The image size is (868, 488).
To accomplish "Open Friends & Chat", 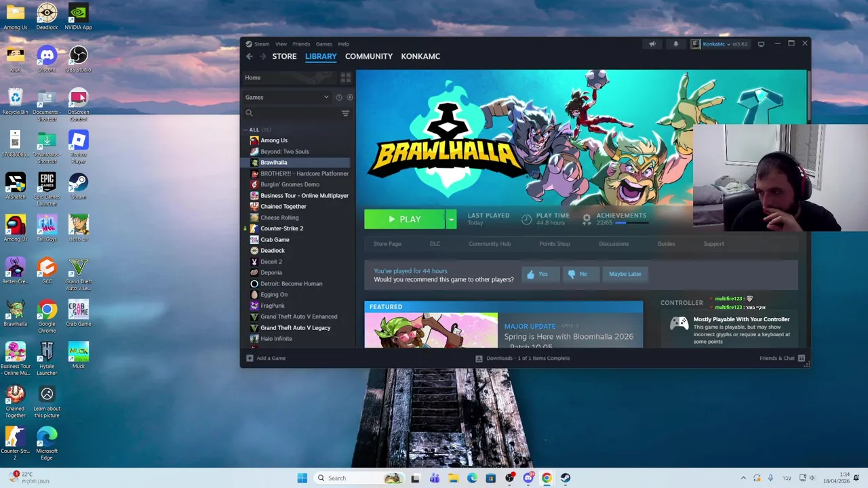I will point(782,358).
